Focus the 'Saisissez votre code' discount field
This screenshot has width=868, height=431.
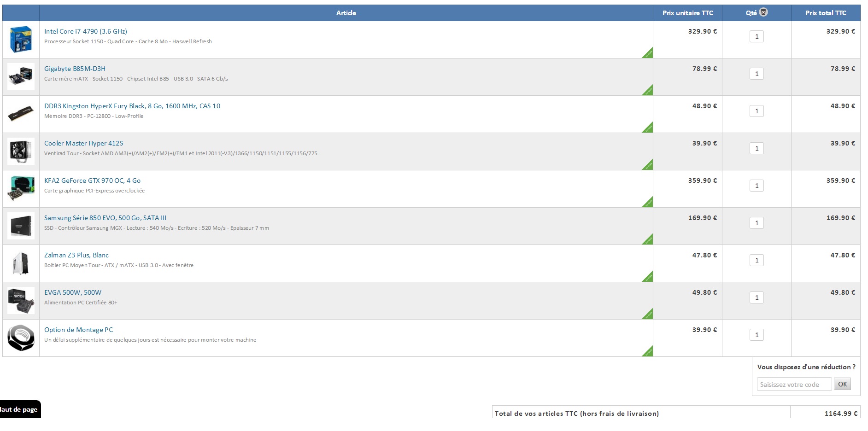794,384
